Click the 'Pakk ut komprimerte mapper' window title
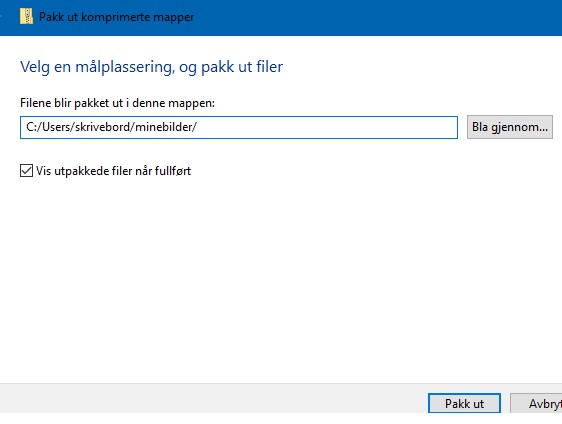This screenshot has height=424, width=562. pyautogui.click(x=116, y=17)
